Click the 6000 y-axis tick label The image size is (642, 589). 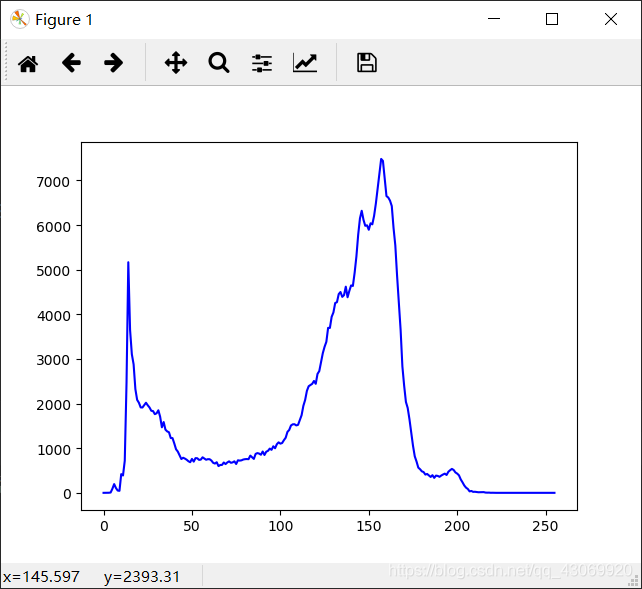(53, 226)
